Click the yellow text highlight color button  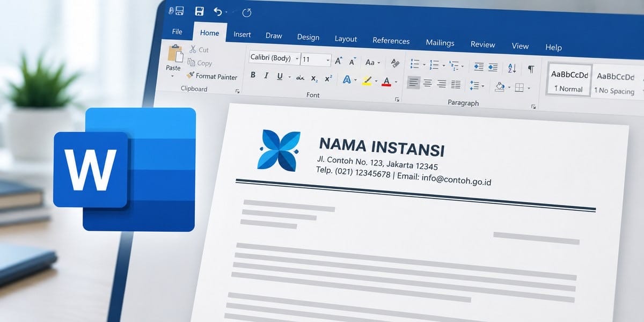tap(367, 80)
